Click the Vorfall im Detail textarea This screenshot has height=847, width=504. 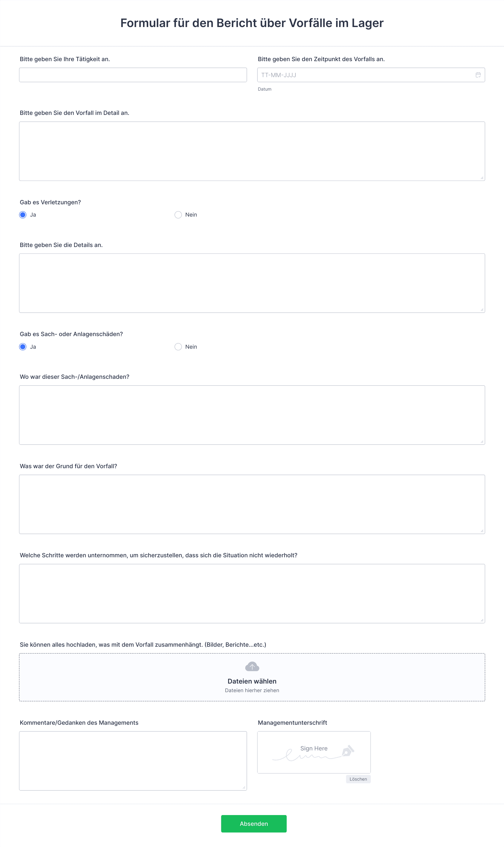point(252,151)
